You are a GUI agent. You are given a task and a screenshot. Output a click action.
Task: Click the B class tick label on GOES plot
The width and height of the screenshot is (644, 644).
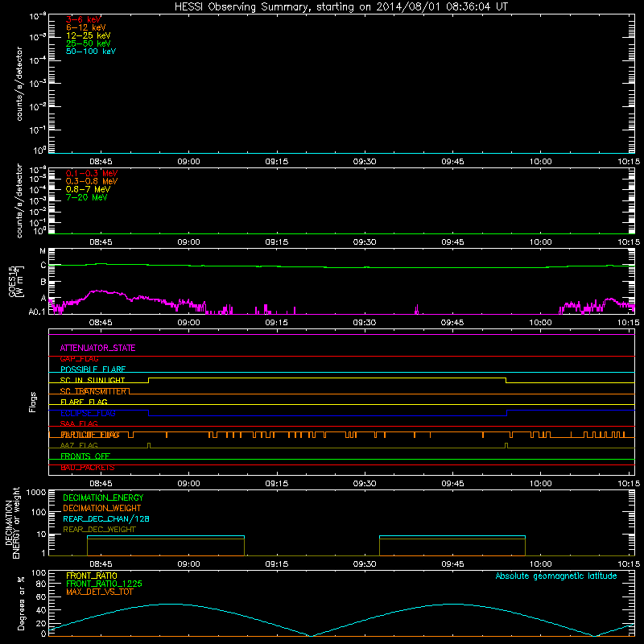43,282
